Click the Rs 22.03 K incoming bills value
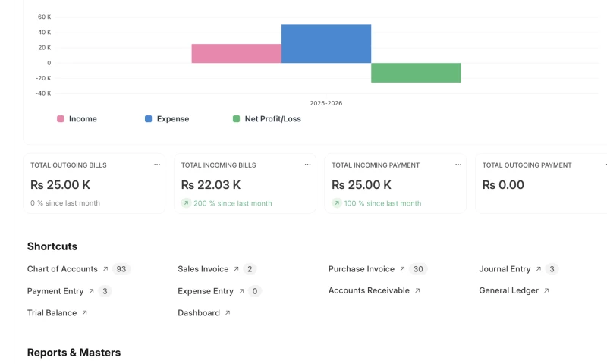Screen dimensions: 607x364 tap(211, 185)
